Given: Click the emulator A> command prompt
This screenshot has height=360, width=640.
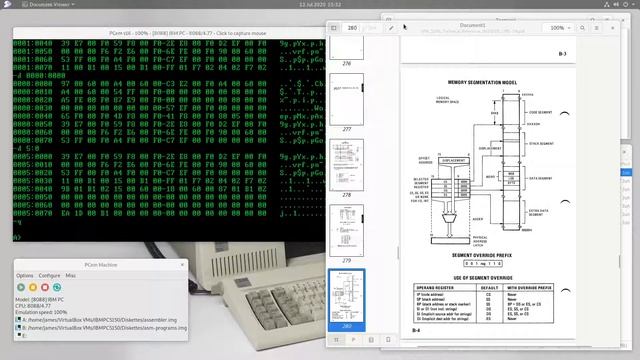Looking at the screenshot, I should 17,237.
